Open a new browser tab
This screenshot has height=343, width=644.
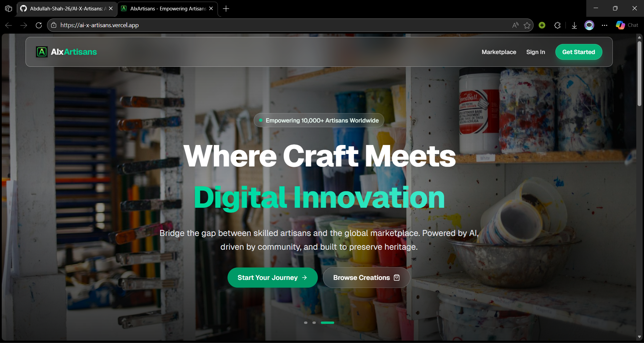click(x=226, y=9)
